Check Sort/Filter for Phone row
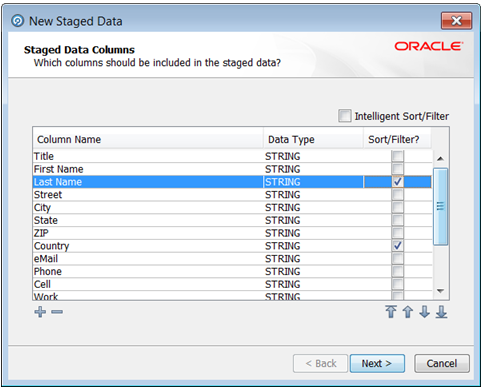The width and height of the screenshot is (484, 390). tap(398, 271)
